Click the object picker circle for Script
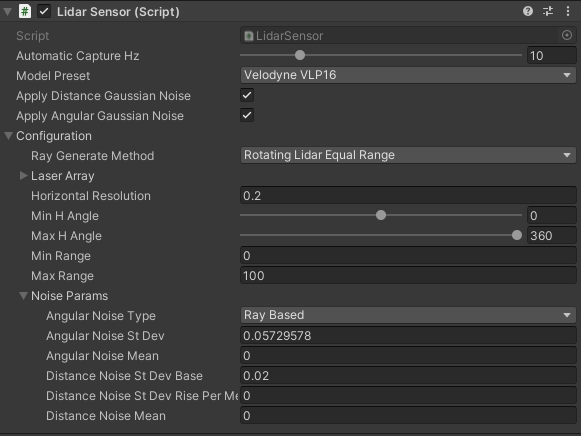 (x=567, y=35)
